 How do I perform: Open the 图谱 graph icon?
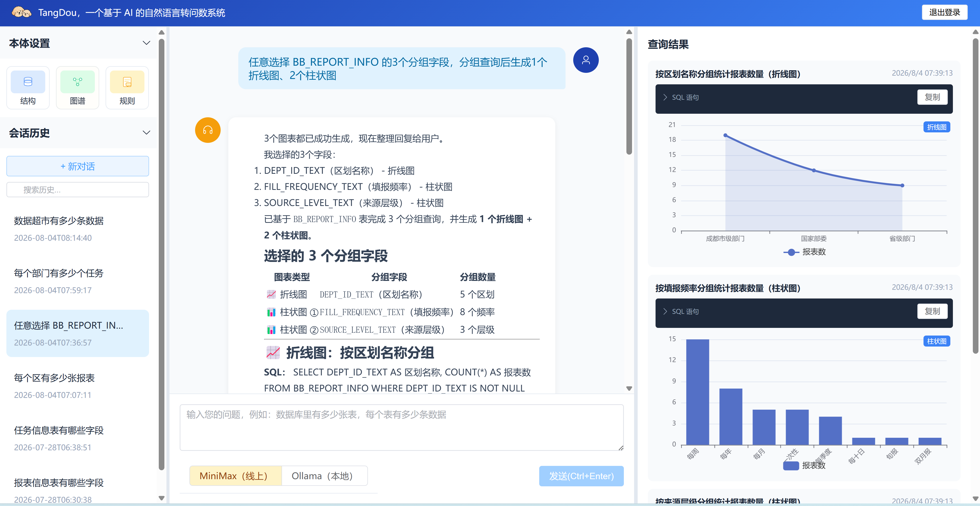77,88
